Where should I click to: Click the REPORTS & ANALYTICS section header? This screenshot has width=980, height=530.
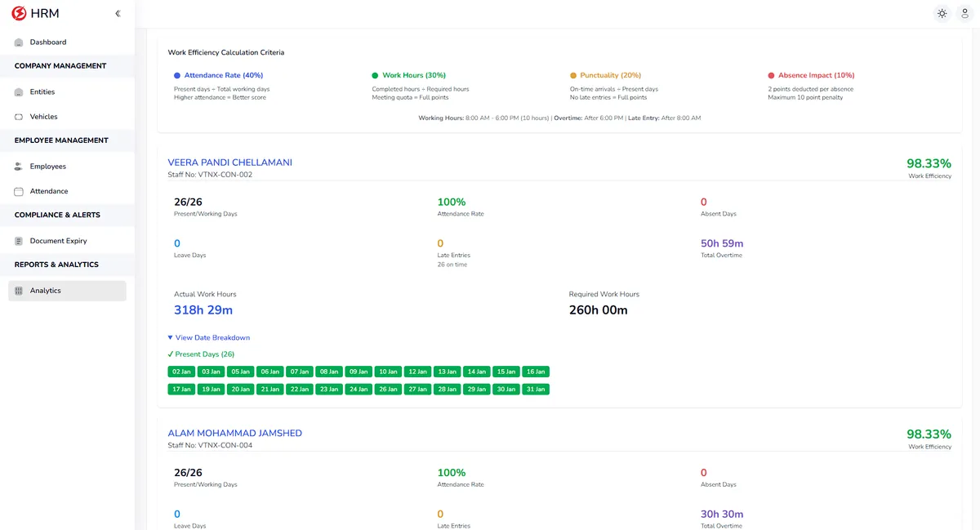(56, 265)
